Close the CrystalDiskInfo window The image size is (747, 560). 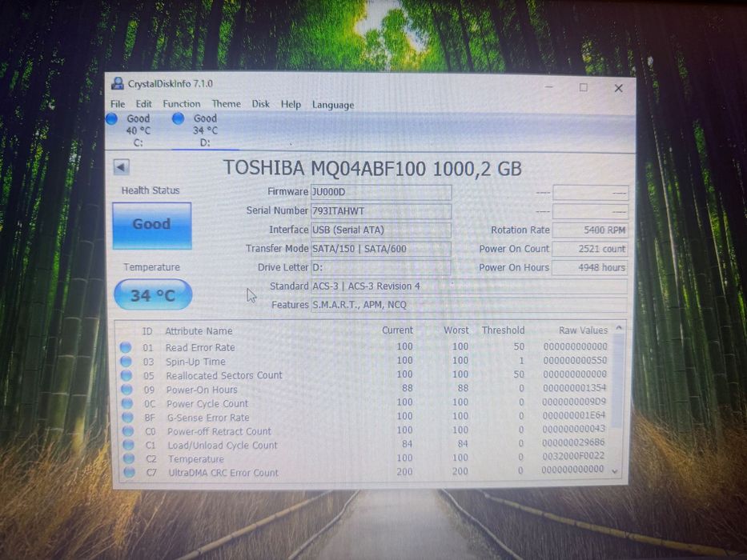pos(618,88)
